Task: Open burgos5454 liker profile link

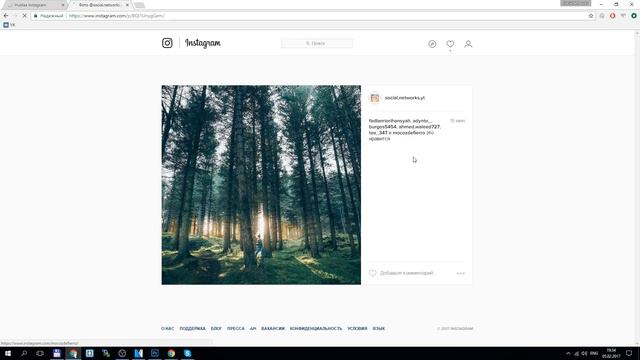Action: [x=382, y=127]
